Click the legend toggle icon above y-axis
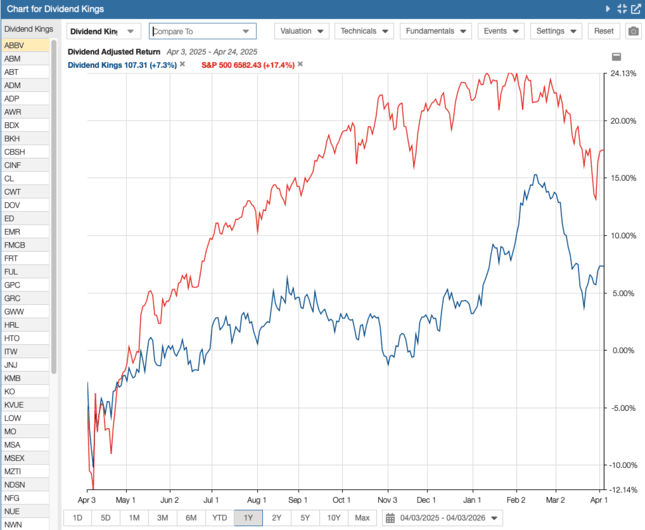The image size is (645, 530). (x=616, y=57)
